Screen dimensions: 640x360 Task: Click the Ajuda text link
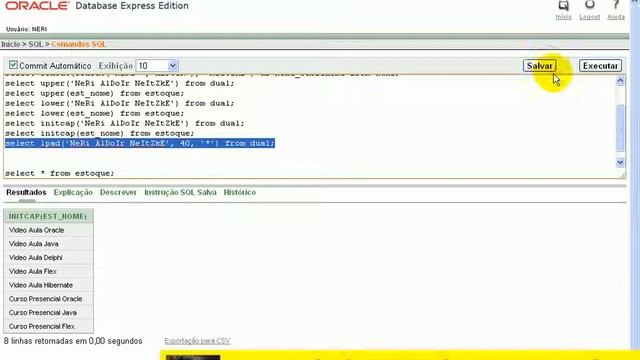[x=616, y=17]
